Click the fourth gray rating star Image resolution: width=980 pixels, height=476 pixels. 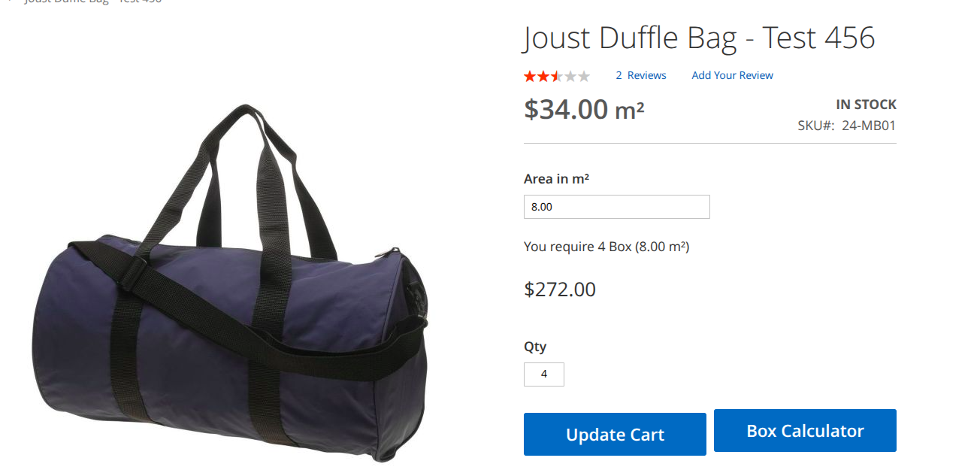(570, 76)
